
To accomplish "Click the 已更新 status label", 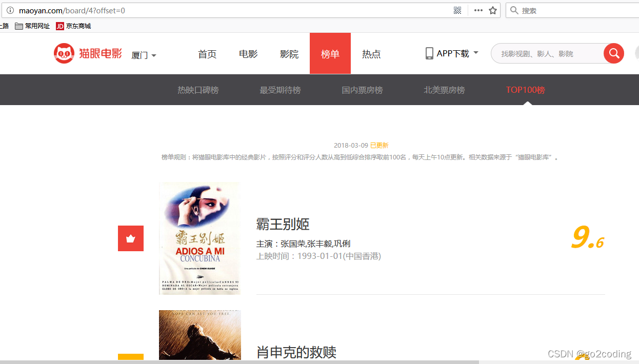I will 380,146.
